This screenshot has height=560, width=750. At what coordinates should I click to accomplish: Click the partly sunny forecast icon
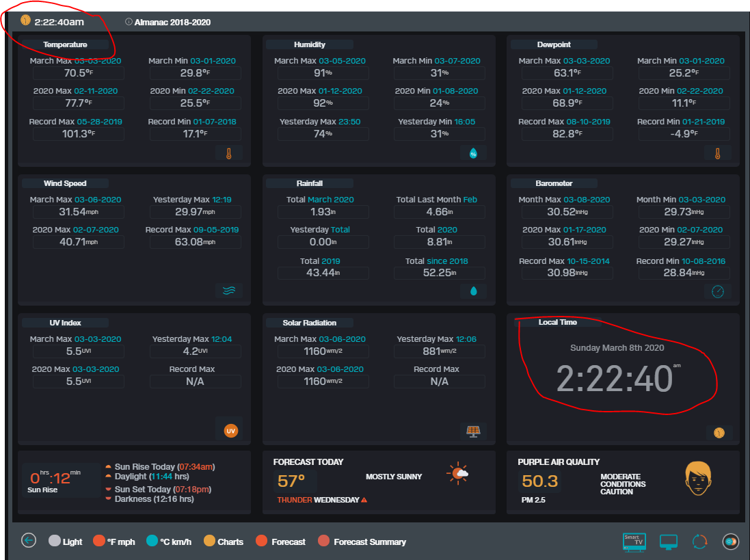point(458,473)
